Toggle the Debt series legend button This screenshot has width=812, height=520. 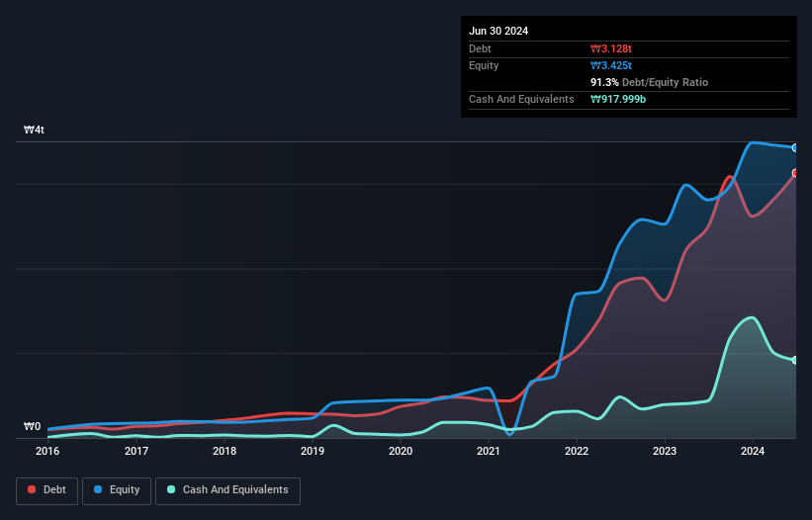pos(47,490)
